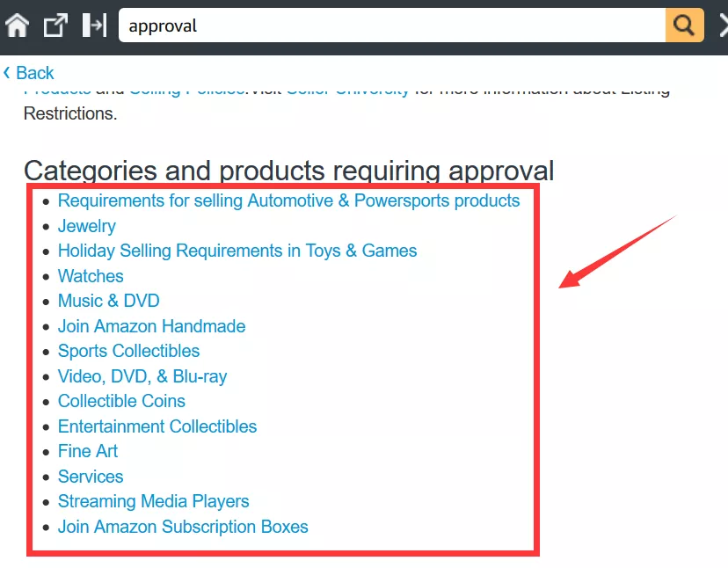Viewport: 728px width, 568px height.
Task: Open the Watches category link
Action: tap(91, 276)
